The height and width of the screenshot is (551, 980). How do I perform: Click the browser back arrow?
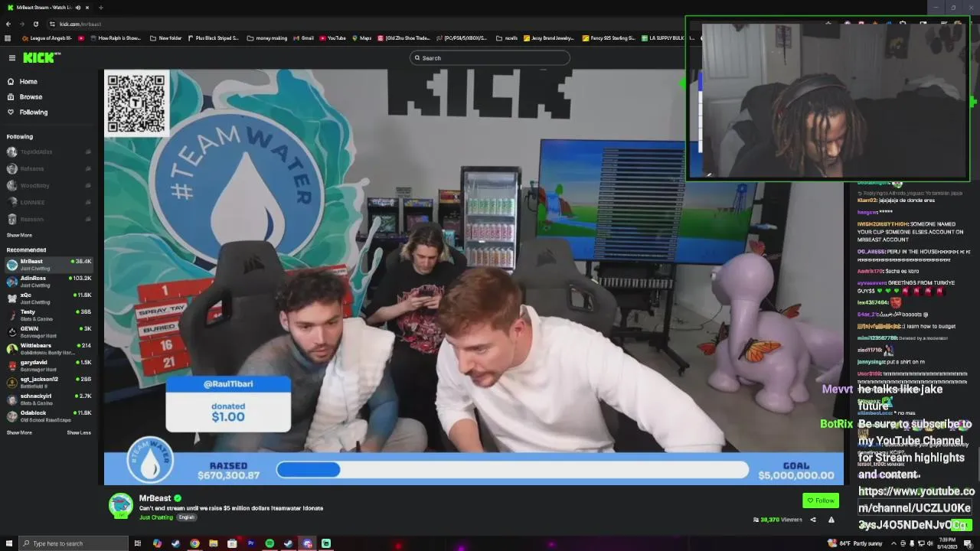tap(8, 24)
